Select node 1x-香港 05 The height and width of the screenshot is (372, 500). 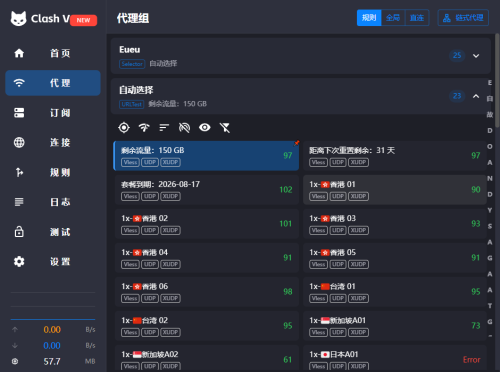point(395,258)
